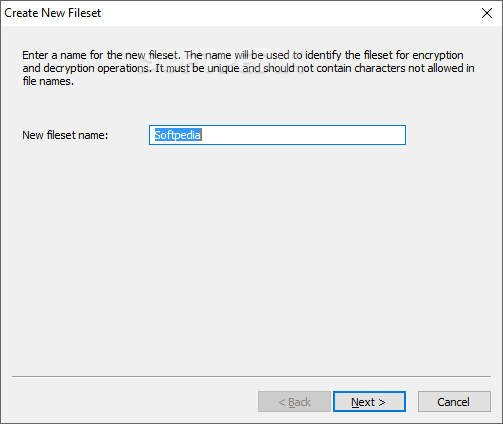Viewport: 503px width, 424px height.
Task: Click the fileset naming instructions paragraph
Action: (x=248, y=68)
